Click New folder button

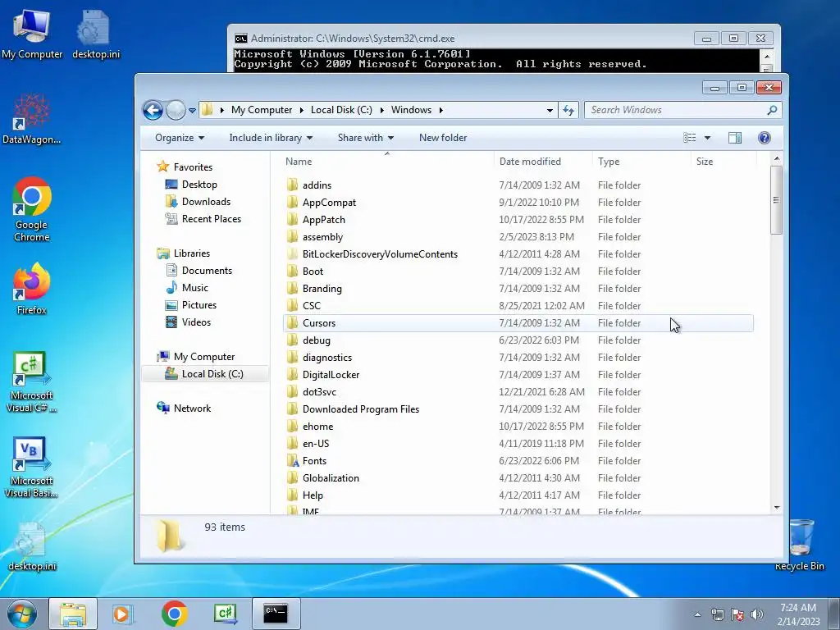443,138
